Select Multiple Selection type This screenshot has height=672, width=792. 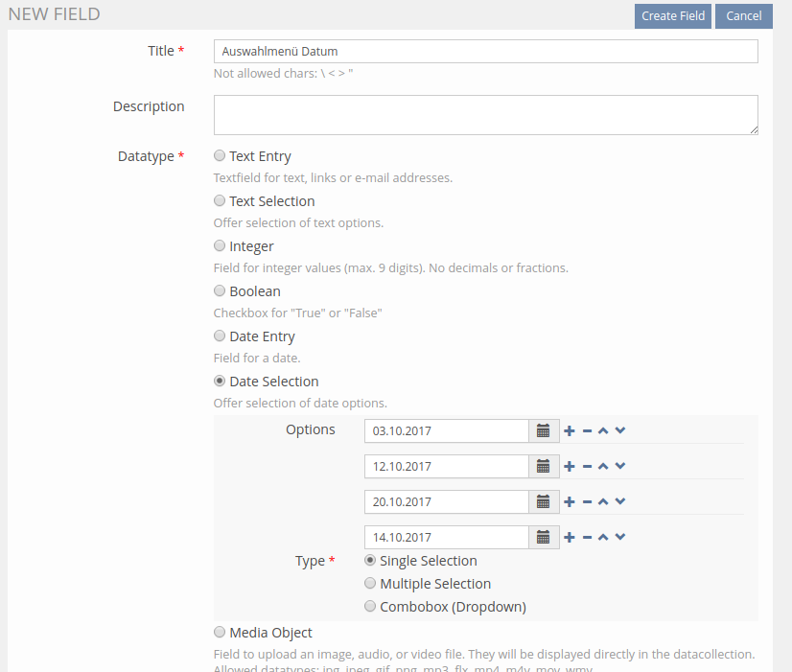point(370,584)
